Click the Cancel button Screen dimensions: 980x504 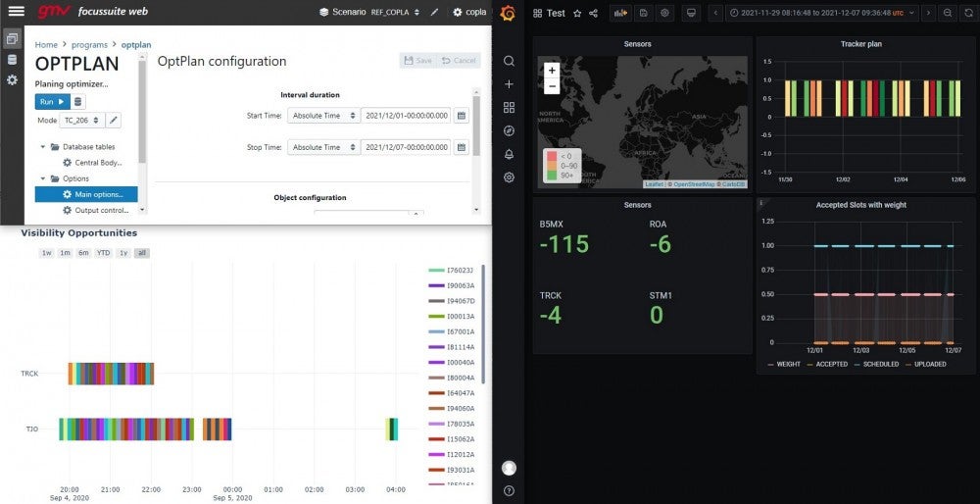tap(459, 61)
